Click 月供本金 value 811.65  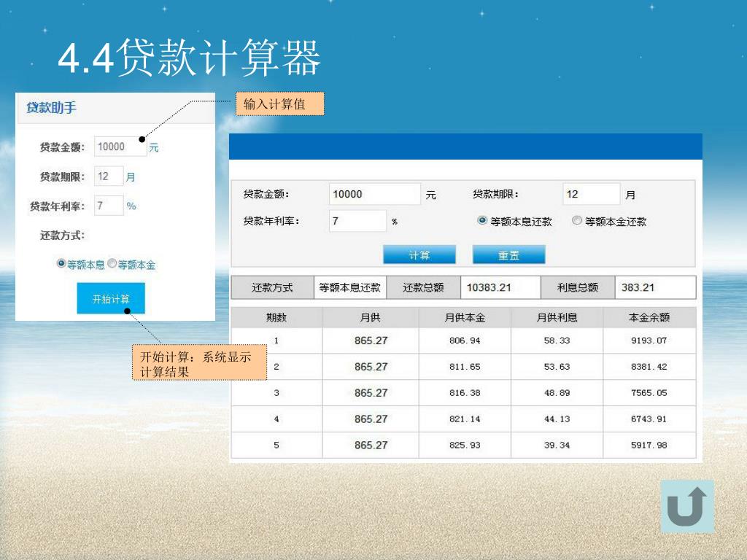pyautogui.click(x=465, y=367)
